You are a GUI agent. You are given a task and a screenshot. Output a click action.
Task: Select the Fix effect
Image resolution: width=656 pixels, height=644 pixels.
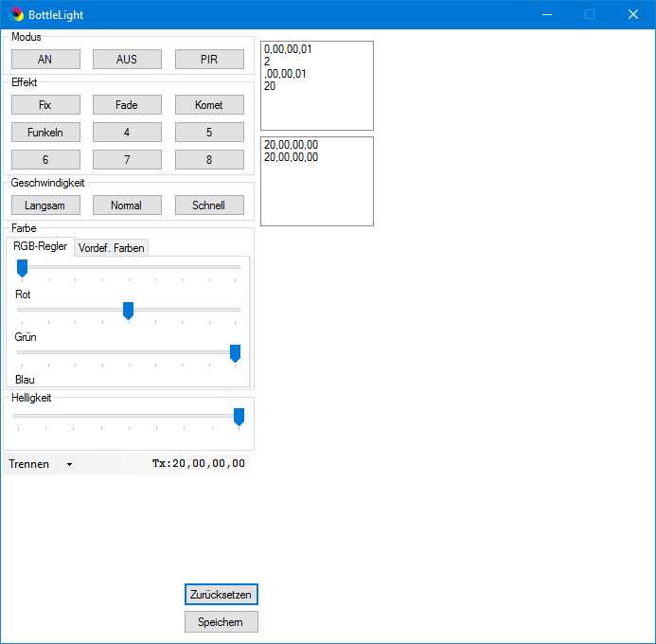pos(45,104)
